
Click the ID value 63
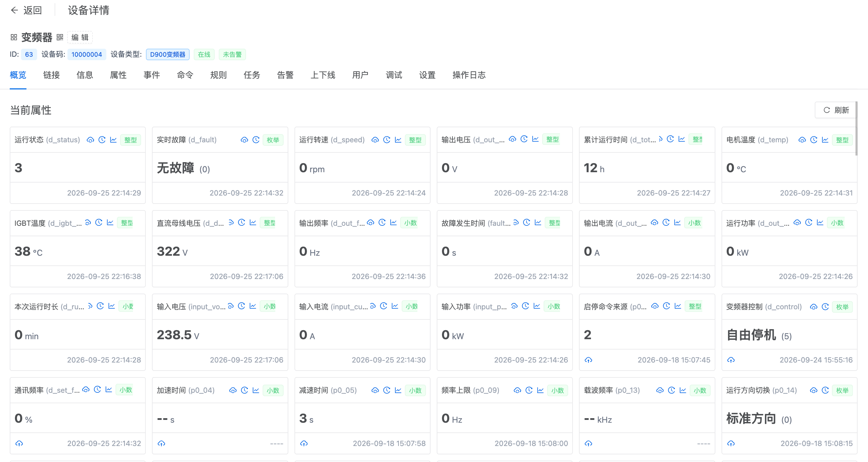(x=29, y=55)
